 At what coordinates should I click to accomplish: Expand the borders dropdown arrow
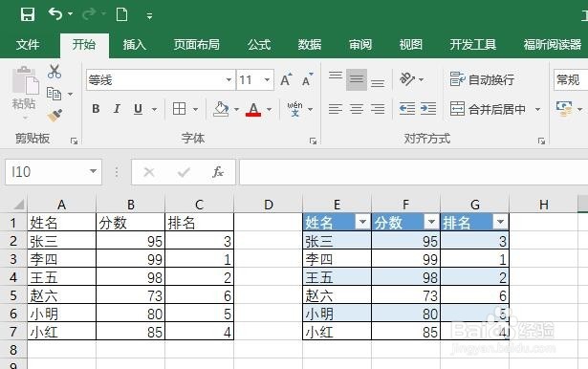(195, 110)
